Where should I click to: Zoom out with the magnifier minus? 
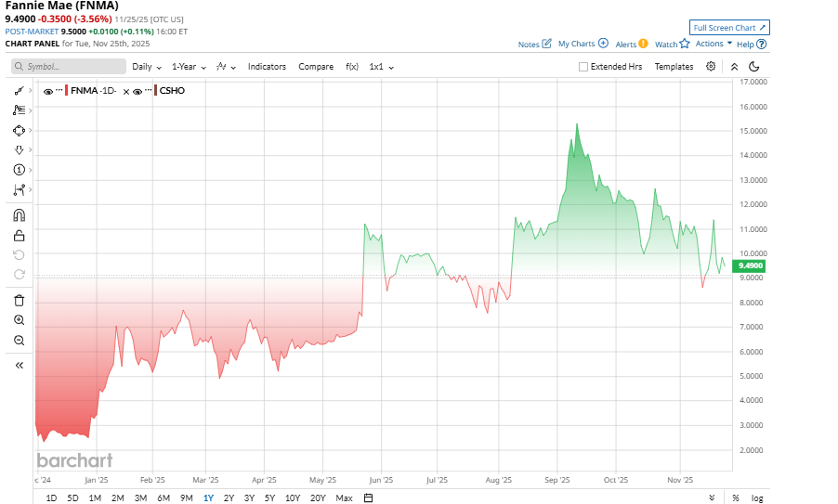click(x=19, y=340)
